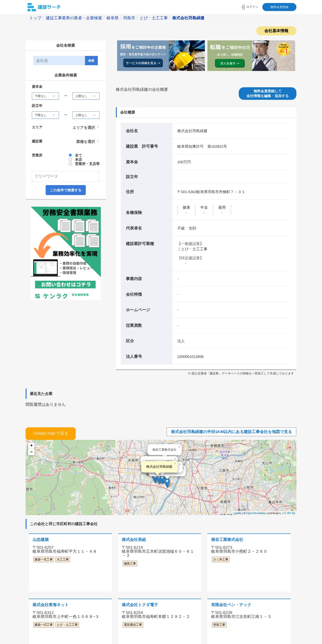The width and height of the screenshot is (322, 644).
Task: Open 建設工事業界の業者・企業検索 breadcrumb
Action: (74, 18)
